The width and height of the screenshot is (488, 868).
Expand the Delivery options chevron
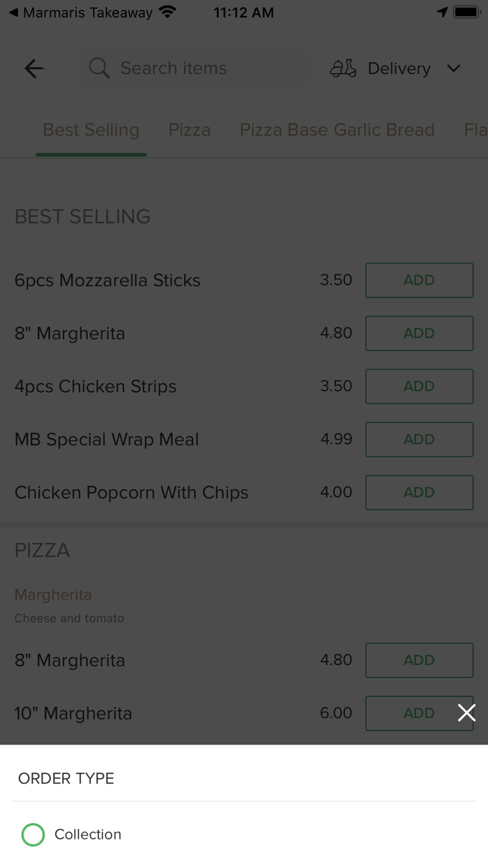(x=453, y=68)
